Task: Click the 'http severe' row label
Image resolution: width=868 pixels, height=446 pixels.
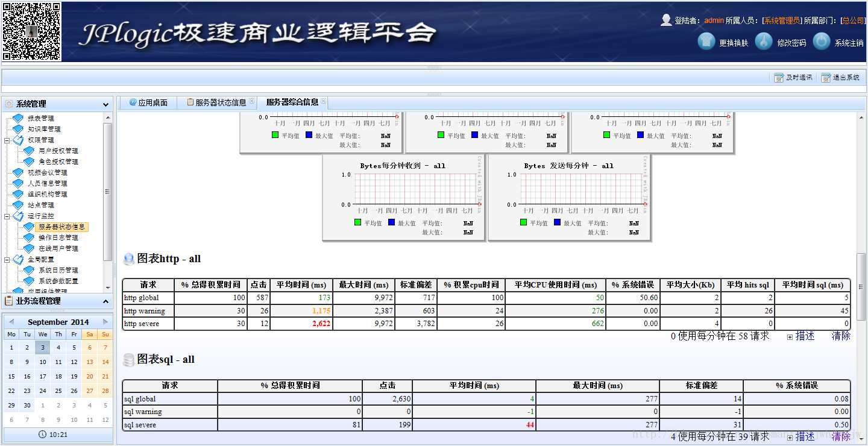Action: [142, 324]
